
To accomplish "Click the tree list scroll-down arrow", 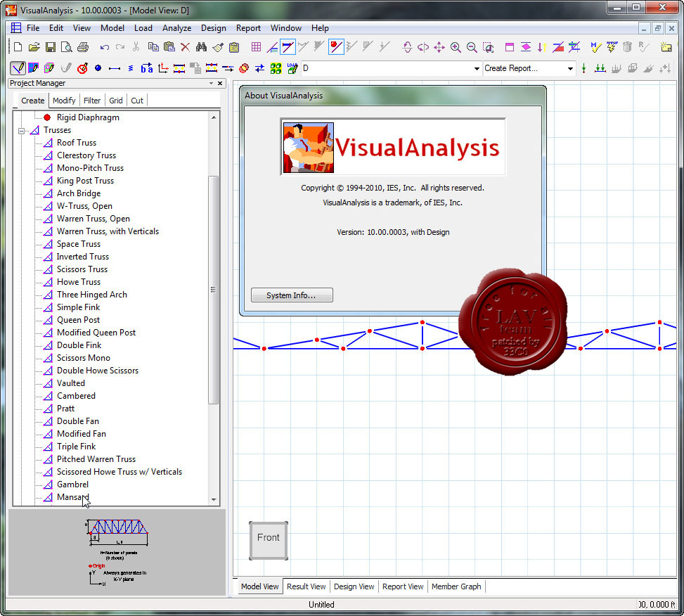I will click(x=214, y=500).
